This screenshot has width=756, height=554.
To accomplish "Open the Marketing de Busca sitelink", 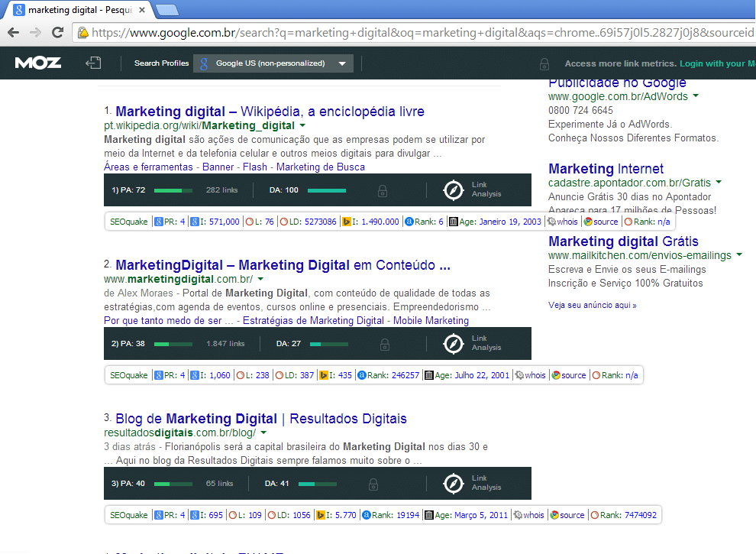I will pyautogui.click(x=320, y=167).
